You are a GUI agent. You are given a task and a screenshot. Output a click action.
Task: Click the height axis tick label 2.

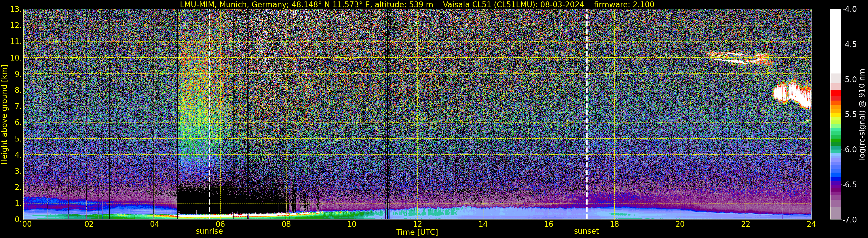pos(18,187)
